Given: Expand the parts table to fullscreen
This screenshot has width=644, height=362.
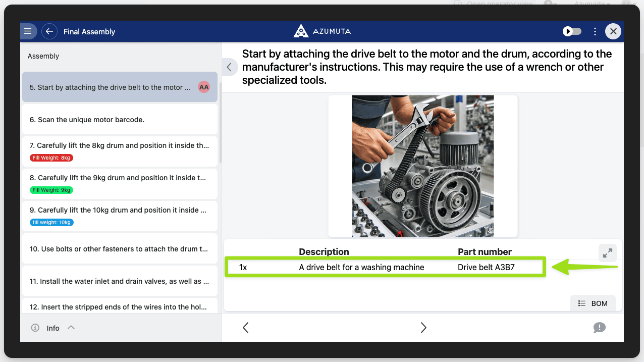Looking at the screenshot, I should [607, 253].
